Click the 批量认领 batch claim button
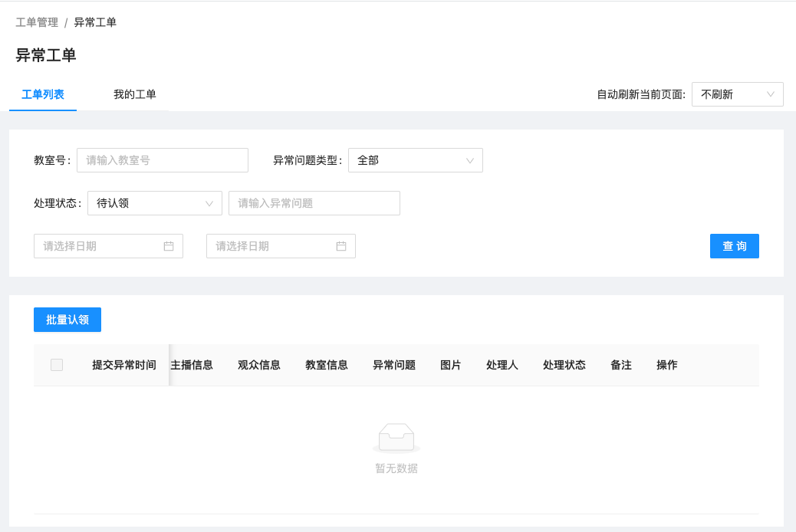Image resolution: width=796 pixels, height=532 pixels. (67, 320)
